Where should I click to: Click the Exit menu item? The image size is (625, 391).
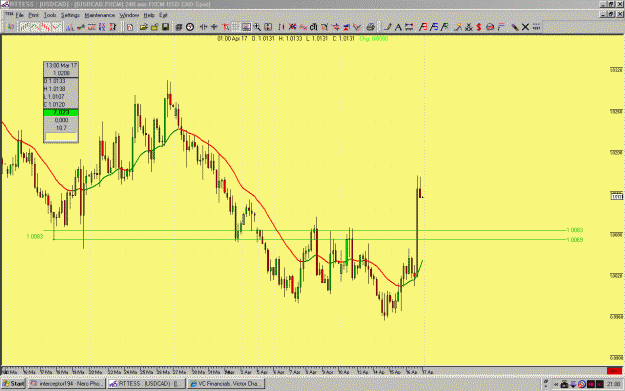(163, 15)
